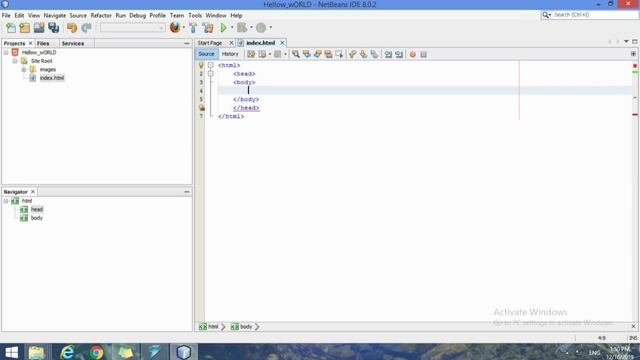The width and height of the screenshot is (640, 360).
Task: Click the Find Selection magnifier icon
Action: (296, 54)
